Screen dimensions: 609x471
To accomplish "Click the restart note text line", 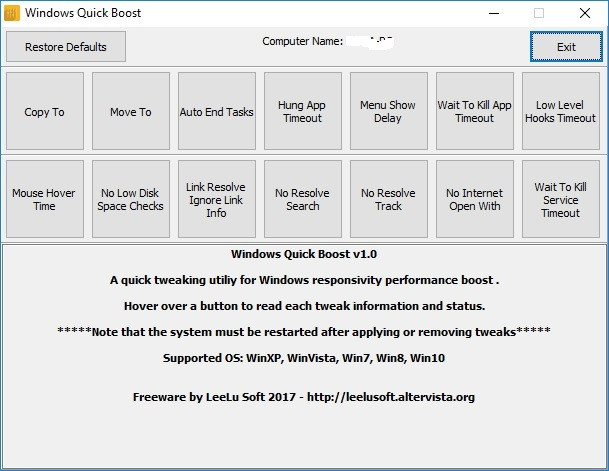I will [304, 332].
